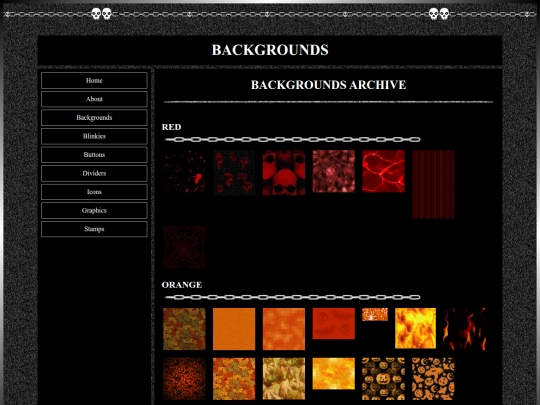Pick the bright red lightning veins tile

pyautogui.click(x=383, y=171)
